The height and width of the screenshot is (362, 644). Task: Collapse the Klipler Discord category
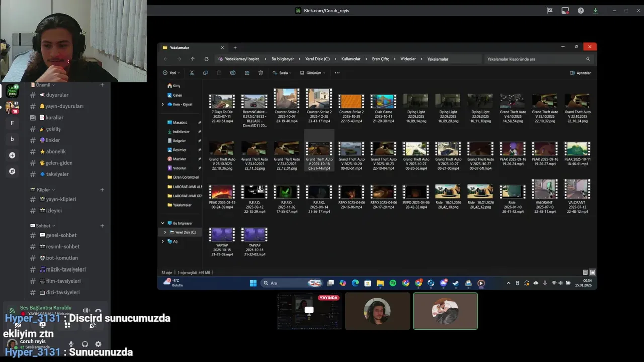tap(43, 190)
